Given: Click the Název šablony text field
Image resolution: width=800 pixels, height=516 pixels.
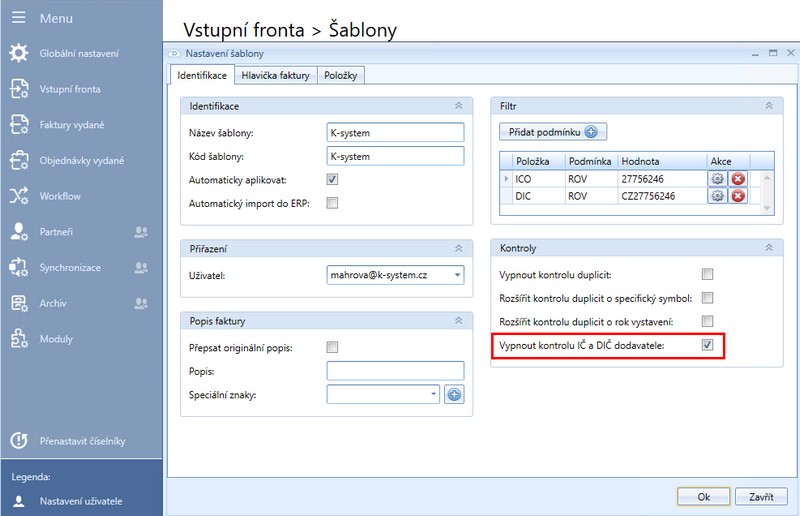Looking at the screenshot, I should pos(395,133).
